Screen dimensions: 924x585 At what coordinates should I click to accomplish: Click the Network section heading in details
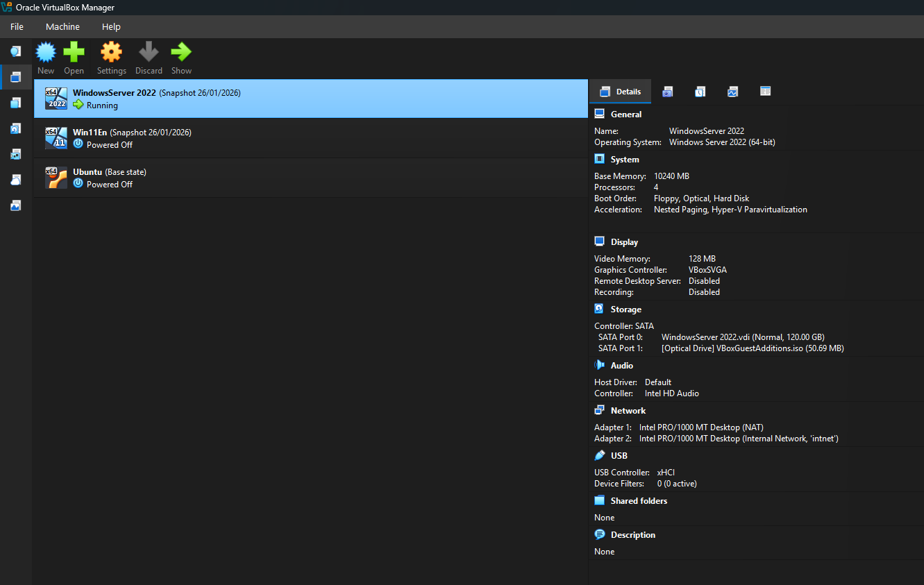628,411
